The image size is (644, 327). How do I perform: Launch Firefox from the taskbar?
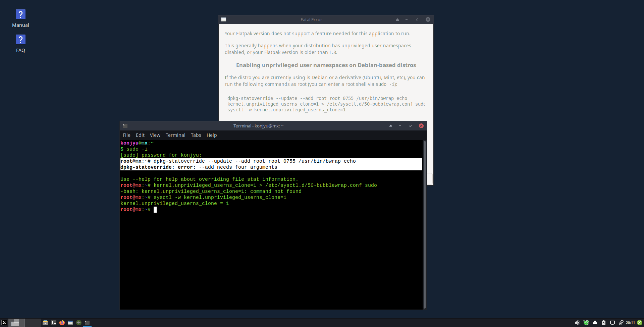pos(62,323)
